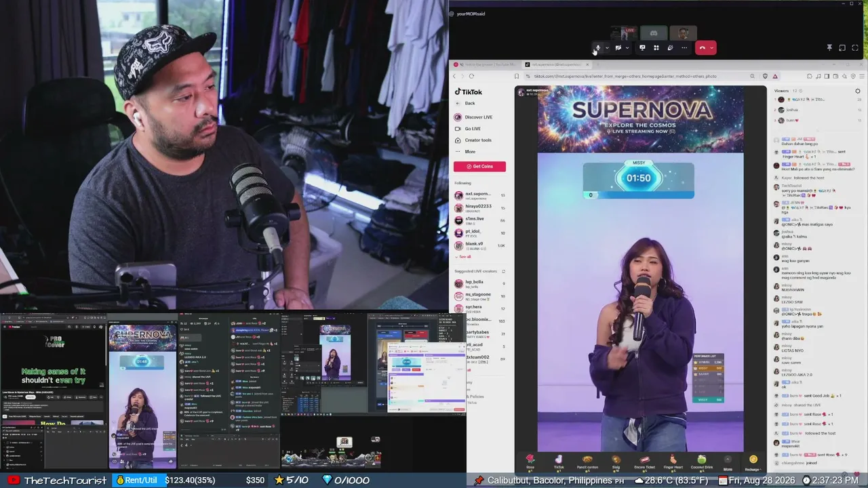The height and width of the screenshot is (488, 868).
Task: Mute the microphone in the call toolbar
Action: (597, 48)
